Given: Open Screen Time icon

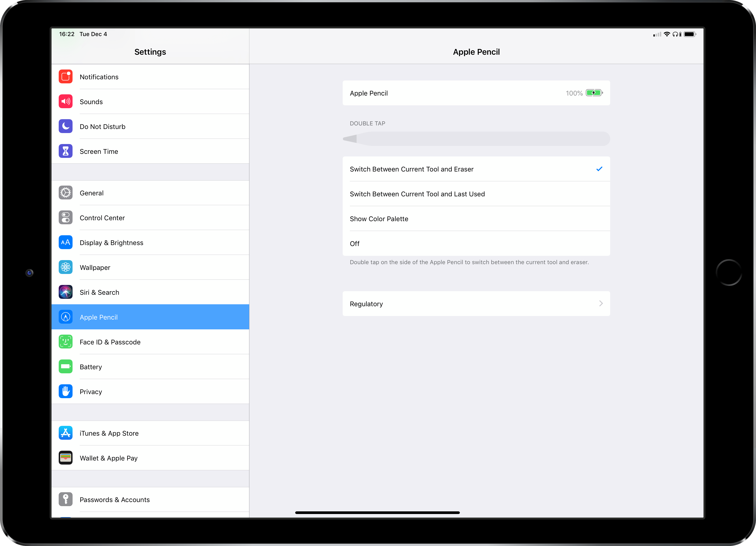Looking at the screenshot, I should [x=65, y=151].
